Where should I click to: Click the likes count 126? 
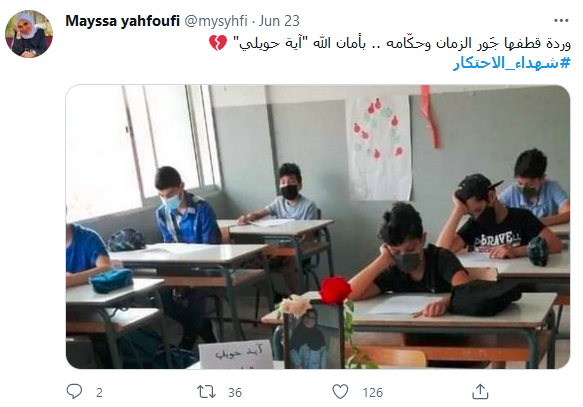(x=373, y=393)
